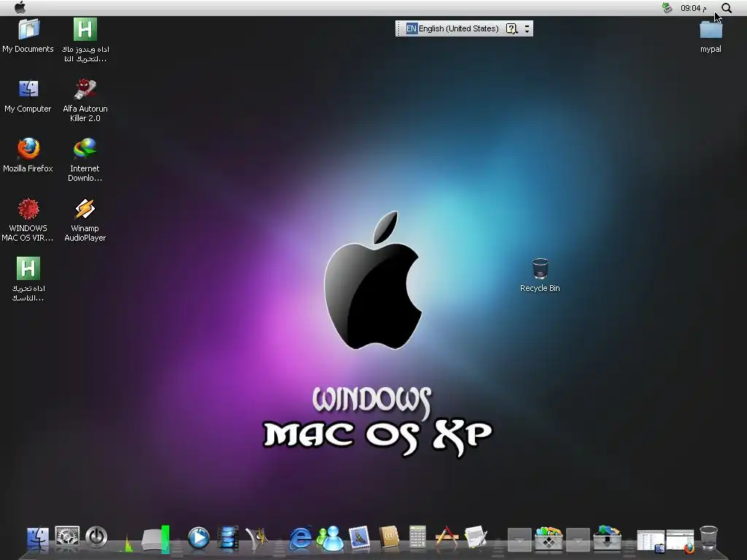Click the English (United States) language label
The image size is (747, 560).
point(458,28)
